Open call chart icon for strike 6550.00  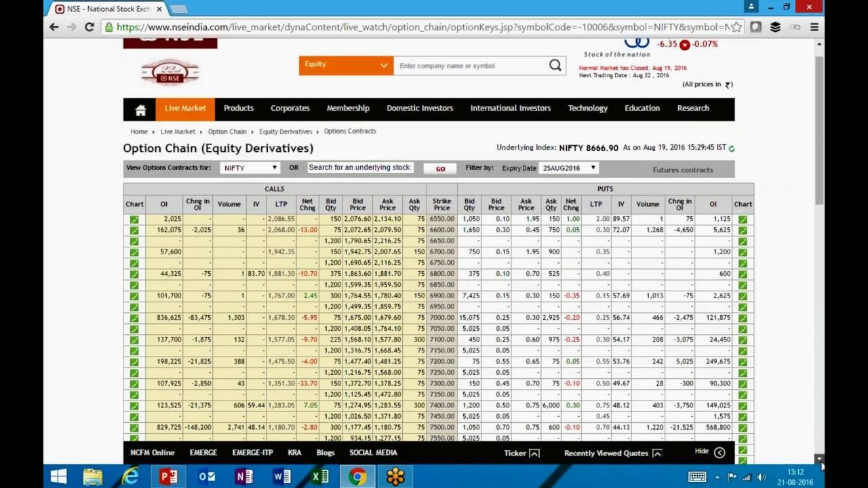134,220
